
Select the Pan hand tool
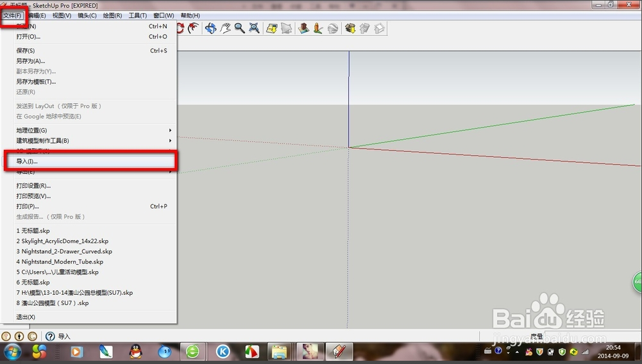pyautogui.click(x=225, y=28)
